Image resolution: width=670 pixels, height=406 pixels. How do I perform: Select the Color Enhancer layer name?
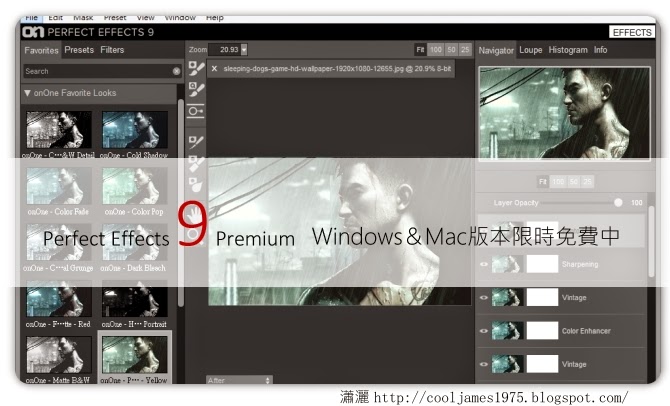point(586,331)
